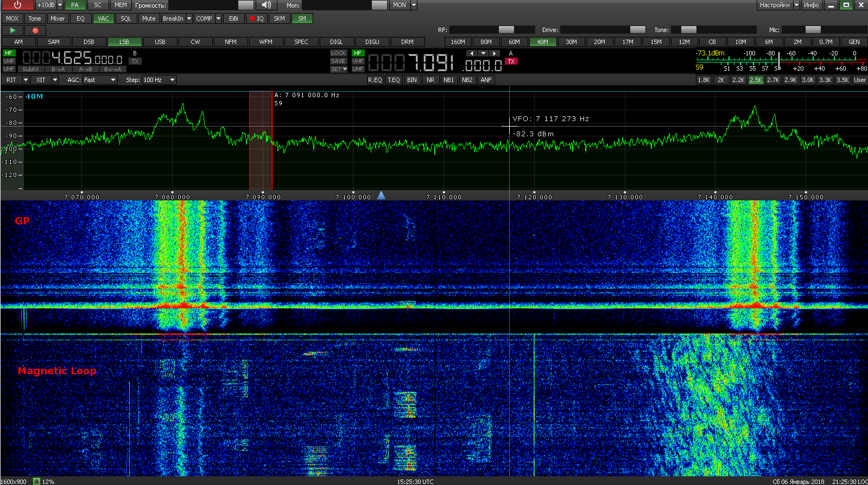The height and width of the screenshot is (485, 868).
Task: Open the EQ button
Action: click(x=80, y=18)
